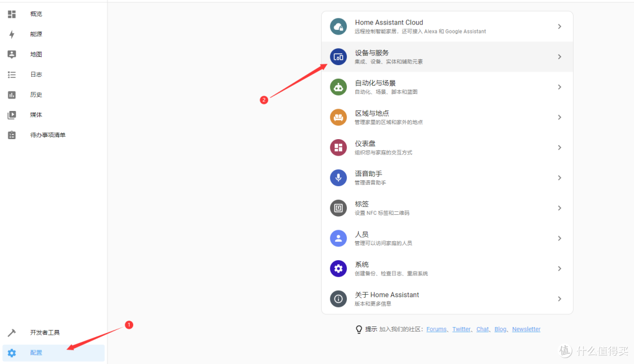The image size is (634, 364).
Task: Open 人员 via its chevron arrow
Action: [559, 238]
